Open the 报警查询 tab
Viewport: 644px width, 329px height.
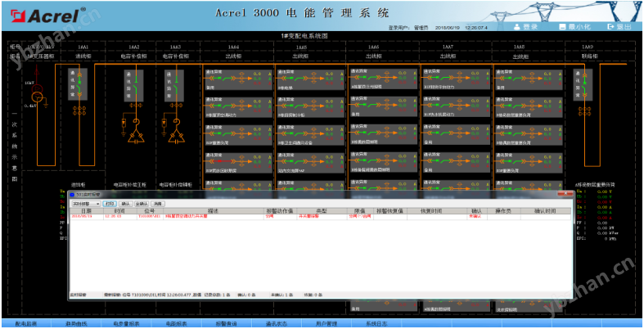227,324
